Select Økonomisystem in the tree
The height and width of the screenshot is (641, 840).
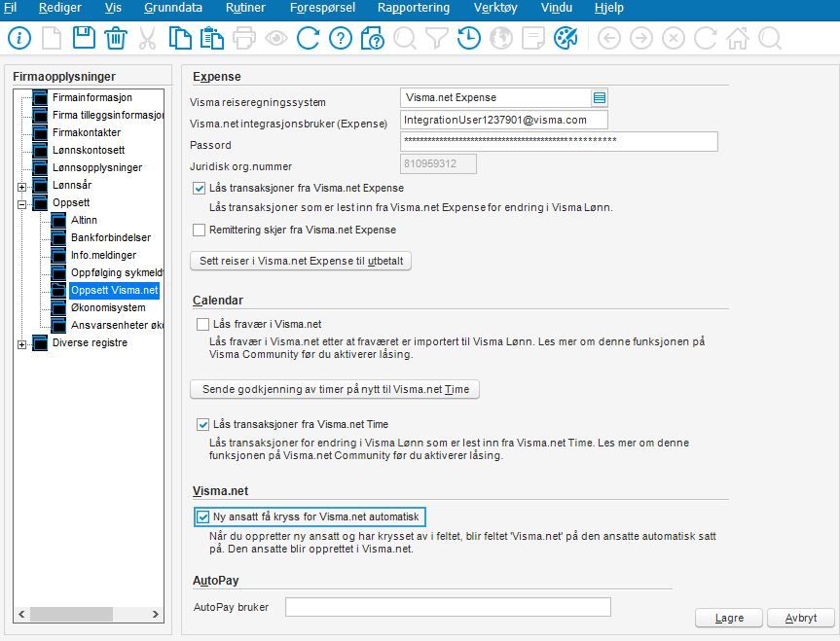point(108,308)
